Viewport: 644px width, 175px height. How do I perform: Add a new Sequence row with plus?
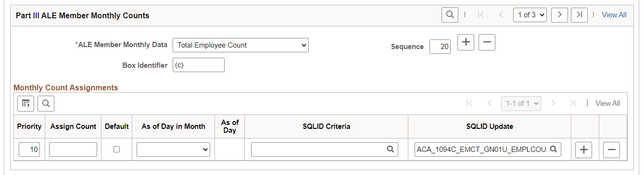[x=466, y=42]
